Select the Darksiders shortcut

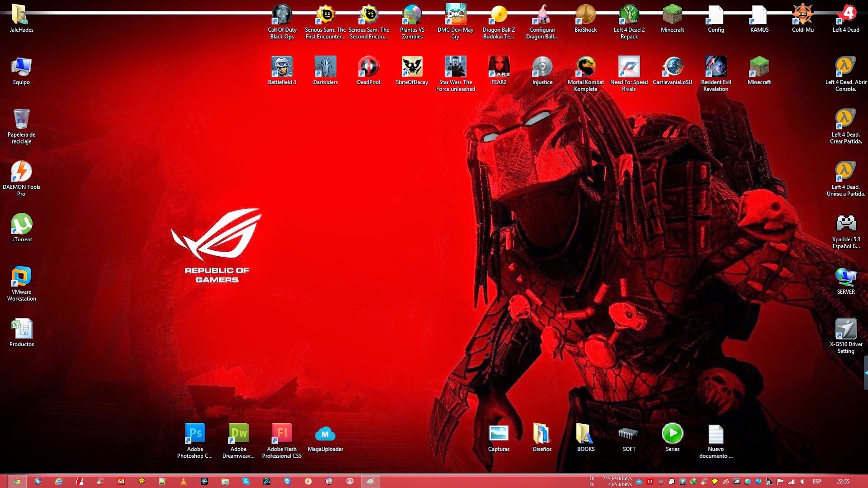point(325,71)
